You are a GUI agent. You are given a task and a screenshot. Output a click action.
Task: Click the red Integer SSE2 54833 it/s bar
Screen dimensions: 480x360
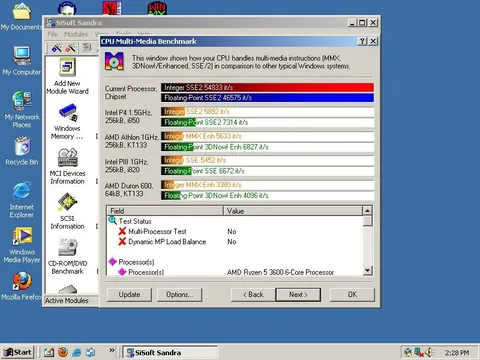point(267,87)
